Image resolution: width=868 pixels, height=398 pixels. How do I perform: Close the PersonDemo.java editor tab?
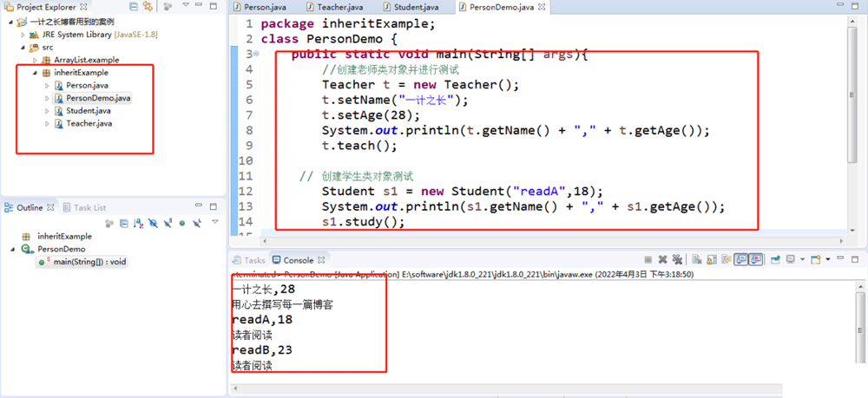coord(542,7)
